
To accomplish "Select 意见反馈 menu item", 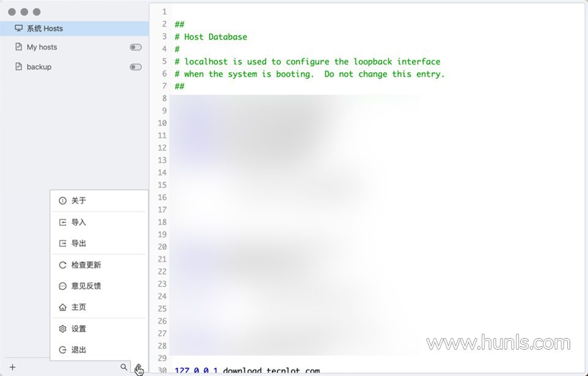I will 99,286.
